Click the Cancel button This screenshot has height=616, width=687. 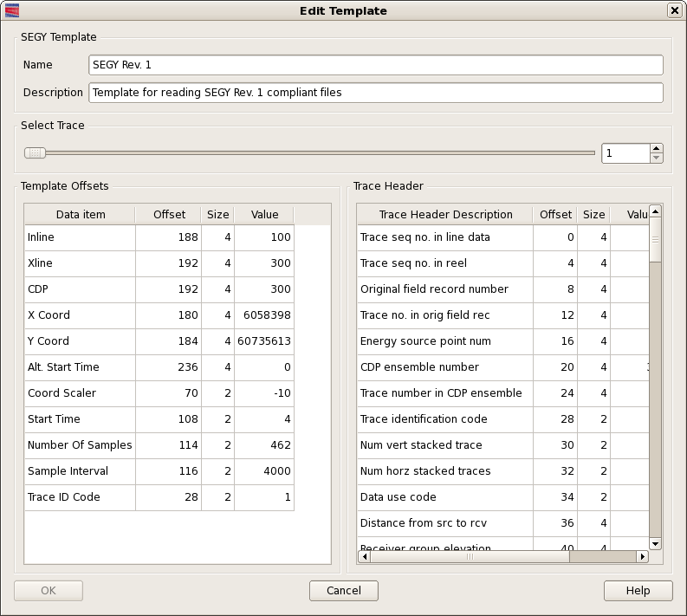coord(343,591)
